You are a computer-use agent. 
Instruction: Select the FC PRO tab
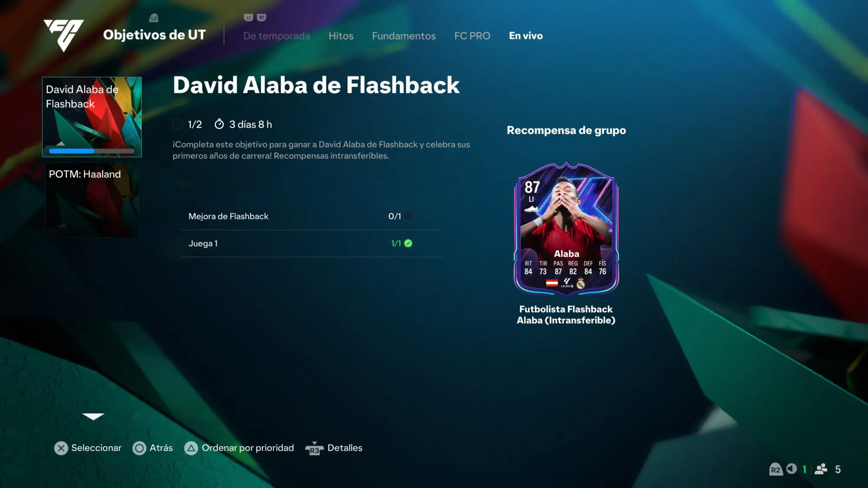pyautogui.click(x=472, y=36)
